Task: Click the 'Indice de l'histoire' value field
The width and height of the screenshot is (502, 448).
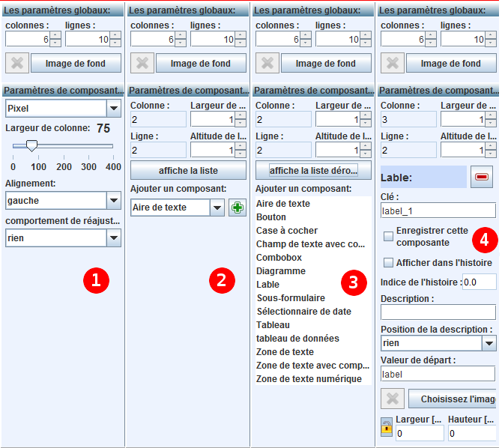Action: coord(479,282)
